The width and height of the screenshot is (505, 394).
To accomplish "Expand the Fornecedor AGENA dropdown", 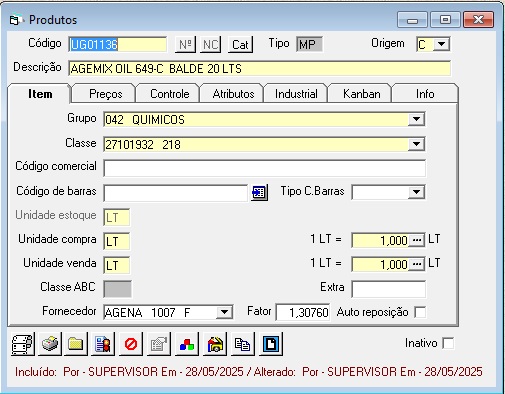I will click(x=224, y=312).
